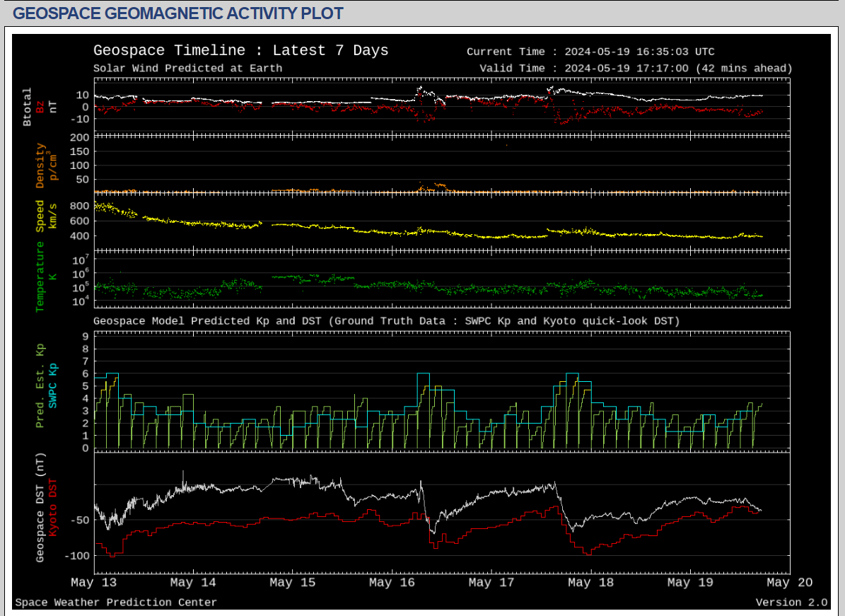Image resolution: width=845 pixels, height=616 pixels.
Task: Click the Geospace DST (nT) axis label
Action: click(40, 508)
